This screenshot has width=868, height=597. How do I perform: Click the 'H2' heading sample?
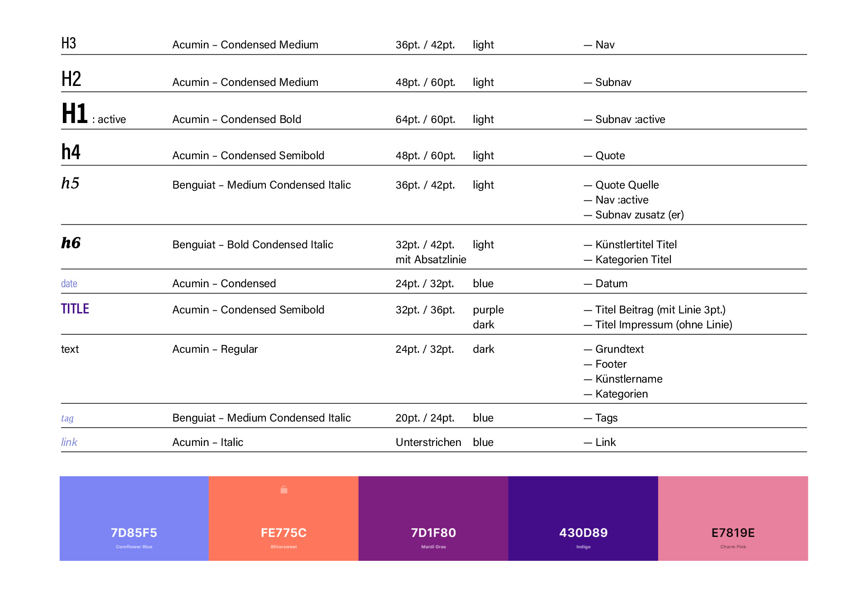click(x=71, y=79)
